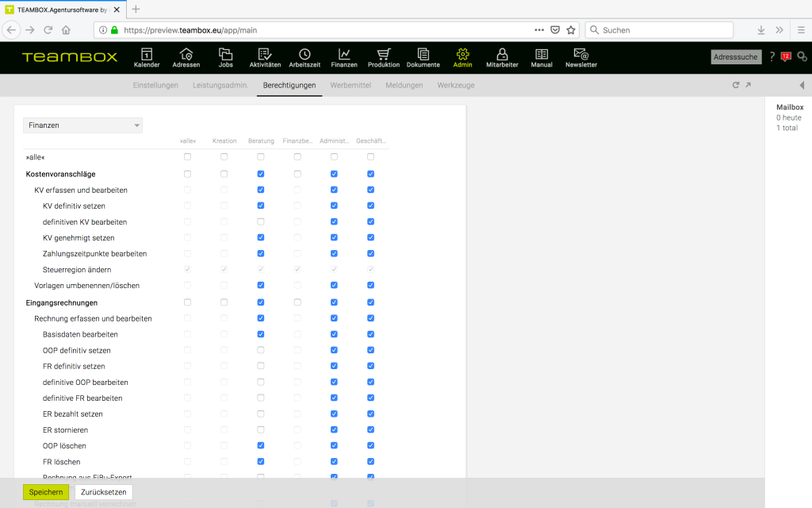Click the Beratung column header
812x508 pixels.
coord(261,141)
